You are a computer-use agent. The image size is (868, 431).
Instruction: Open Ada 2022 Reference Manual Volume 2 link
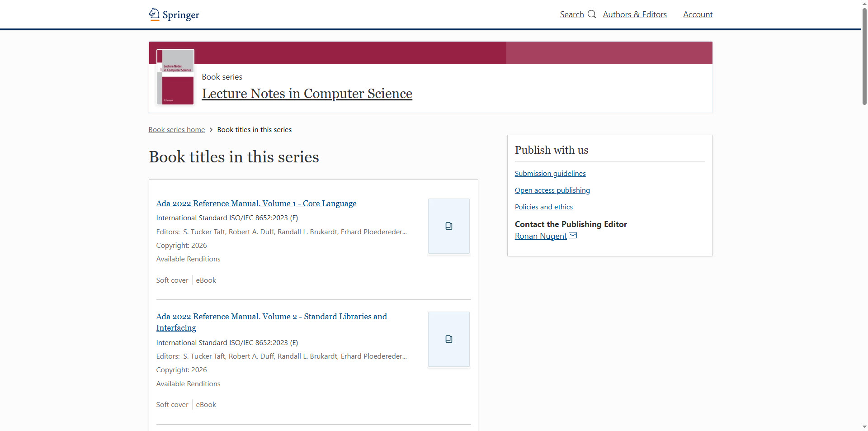pos(271,317)
